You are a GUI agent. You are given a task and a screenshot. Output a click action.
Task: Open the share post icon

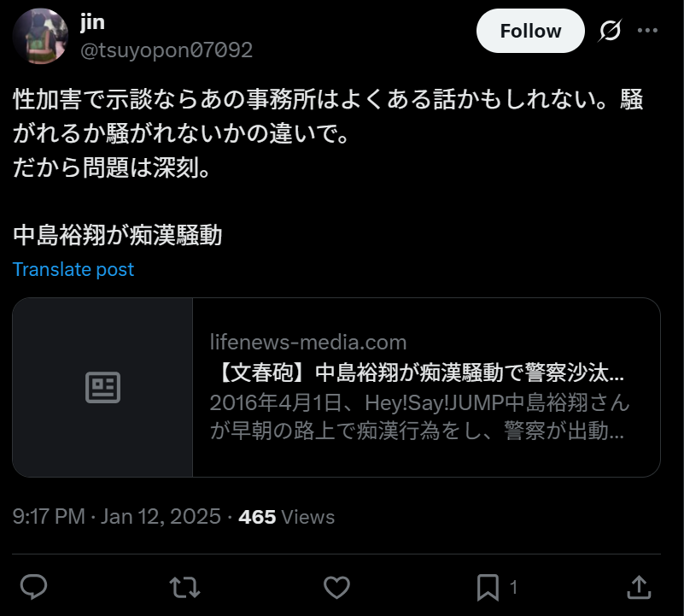[x=639, y=587]
